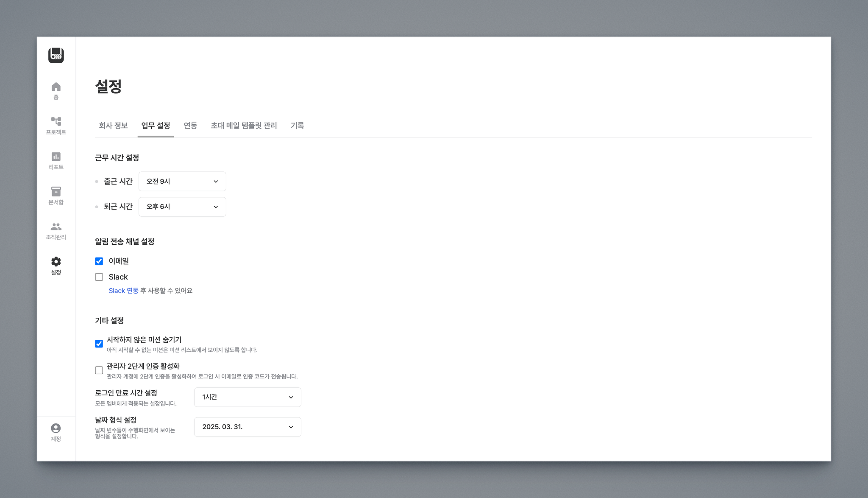This screenshot has width=868, height=498.
Task: Enable 관리자 2단계 인증 활성화 checkbox
Action: click(99, 370)
